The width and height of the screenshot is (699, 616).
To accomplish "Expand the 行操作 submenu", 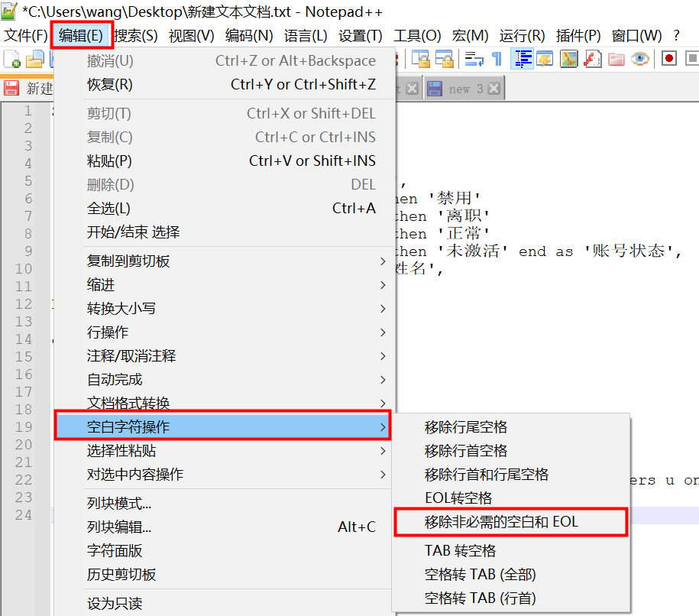I will pyautogui.click(x=225, y=332).
